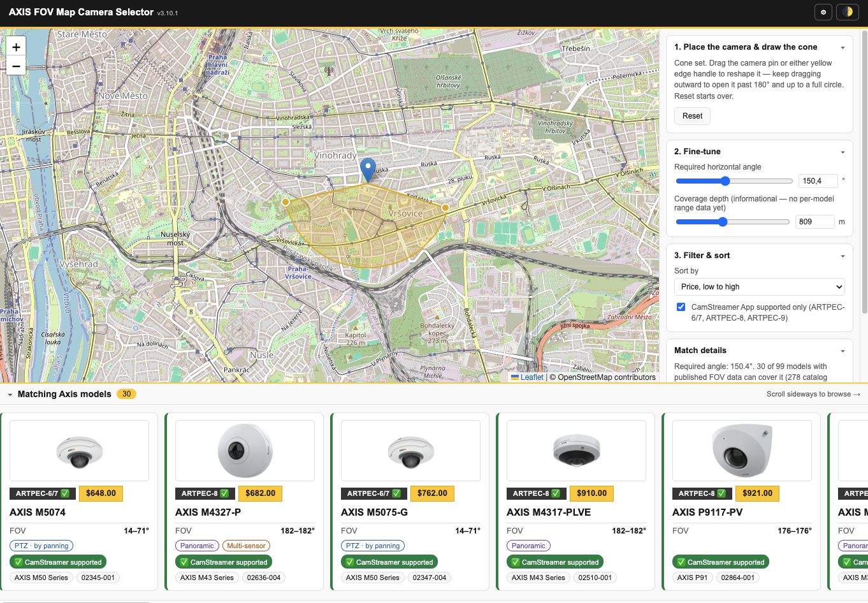Click the AXIS M43 Series chip on AXIS M4327-P
Viewport: 868px width, 603px height.
click(x=207, y=578)
